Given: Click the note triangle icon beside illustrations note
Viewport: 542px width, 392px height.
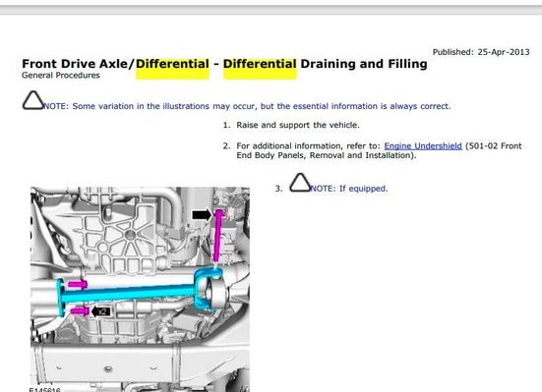Looking at the screenshot, I should (32, 100).
